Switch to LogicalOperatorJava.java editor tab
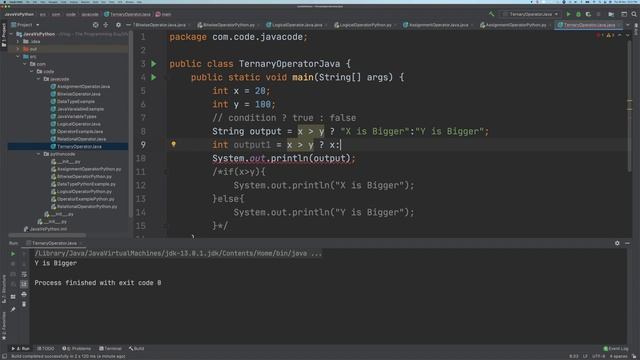This screenshot has width=640, height=360. [x=297, y=25]
